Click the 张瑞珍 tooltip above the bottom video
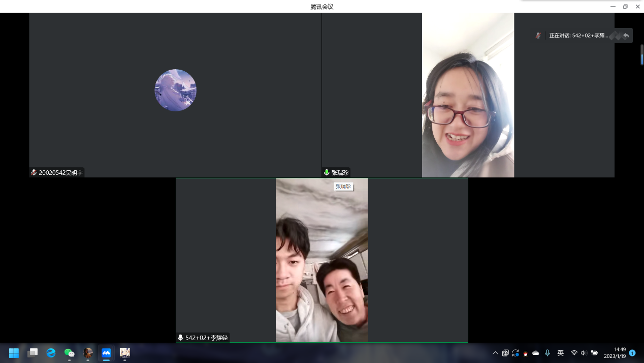Image resolution: width=644 pixels, height=363 pixels. click(343, 187)
